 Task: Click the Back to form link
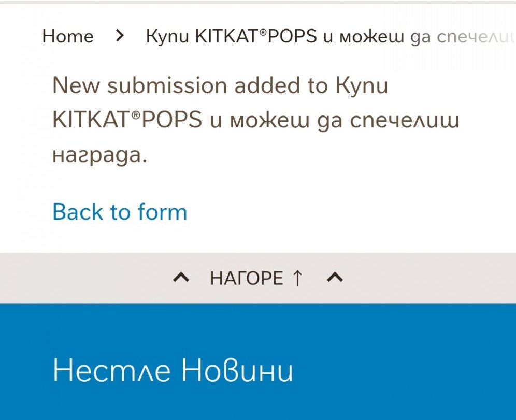tap(120, 212)
